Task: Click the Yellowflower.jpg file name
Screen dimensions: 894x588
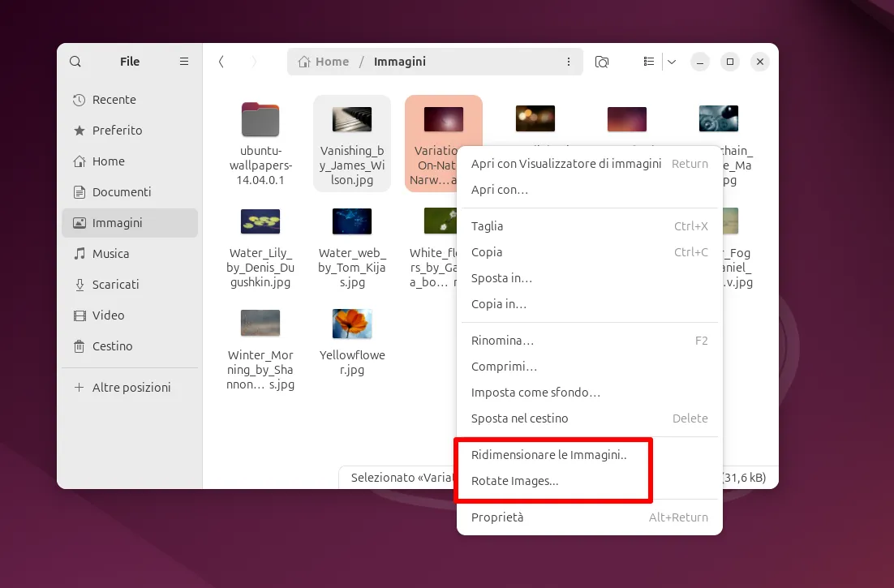Action: coord(352,363)
